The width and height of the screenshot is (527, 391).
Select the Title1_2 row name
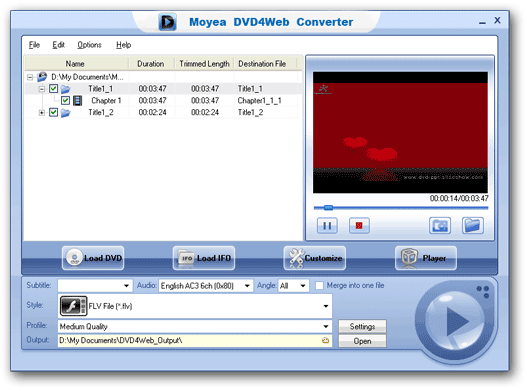click(100, 113)
